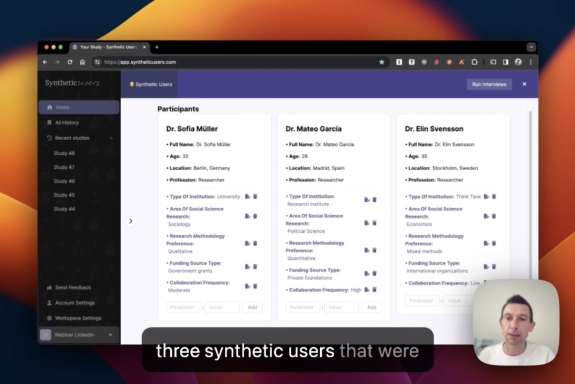Delete Sofia Müller's Collaboration Frequency
This screenshot has height=384, width=575.
click(255, 286)
